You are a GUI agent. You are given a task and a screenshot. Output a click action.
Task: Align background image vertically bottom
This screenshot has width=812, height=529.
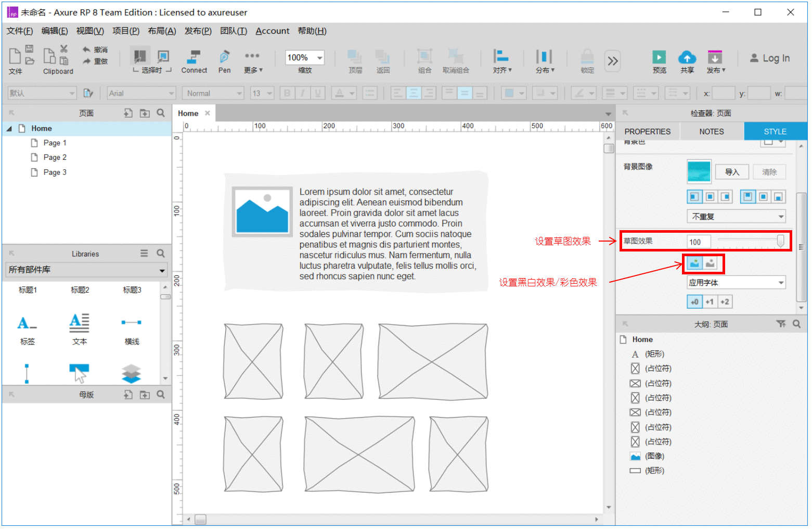point(778,197)
